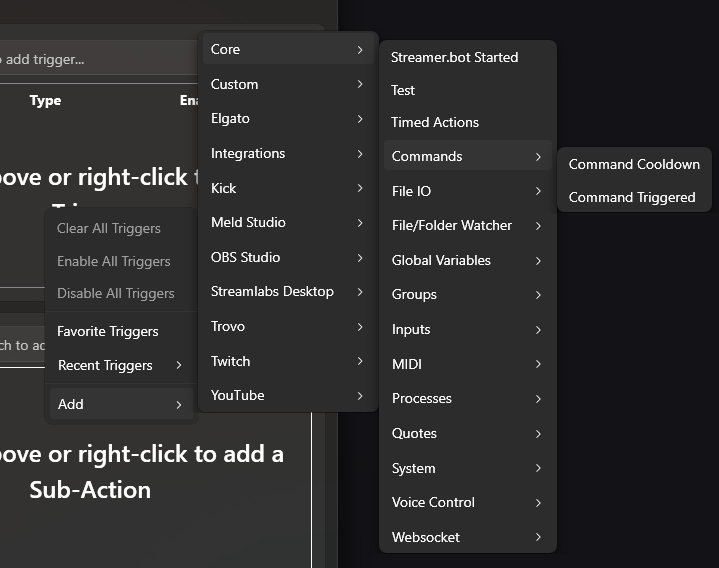Open the YouTube triggers submenu

pyautogui.click(x=287, y=395)
